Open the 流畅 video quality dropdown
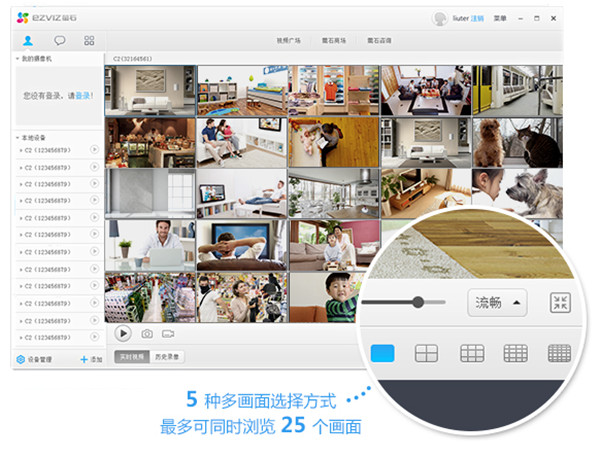 tap(497, 302)
